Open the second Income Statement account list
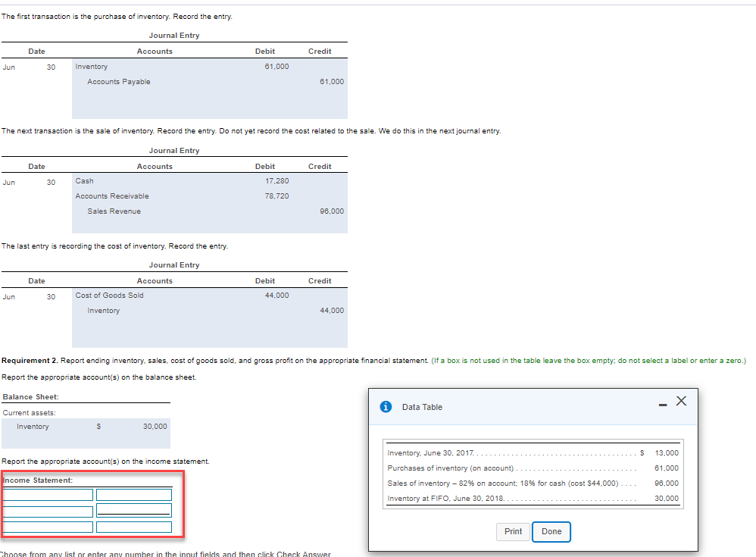This screenshot has height=557, width=756. pyautogui.click(x=47, y=510)
